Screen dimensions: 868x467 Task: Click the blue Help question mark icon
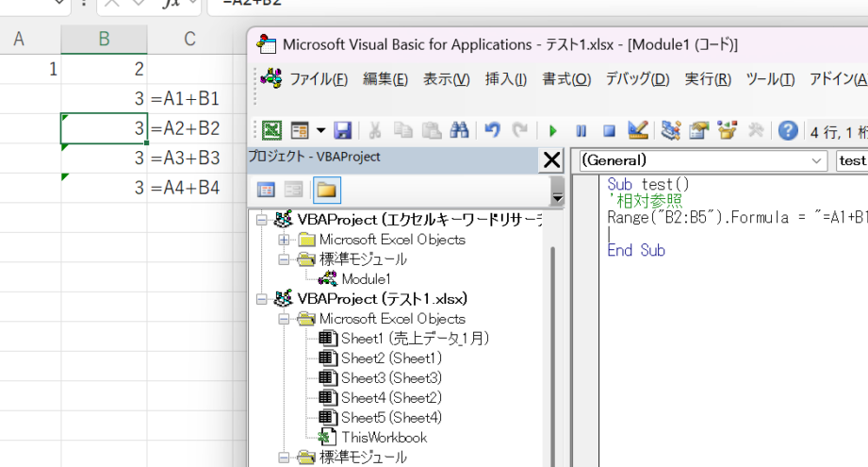pyautogui.click(x=788, y=130)
